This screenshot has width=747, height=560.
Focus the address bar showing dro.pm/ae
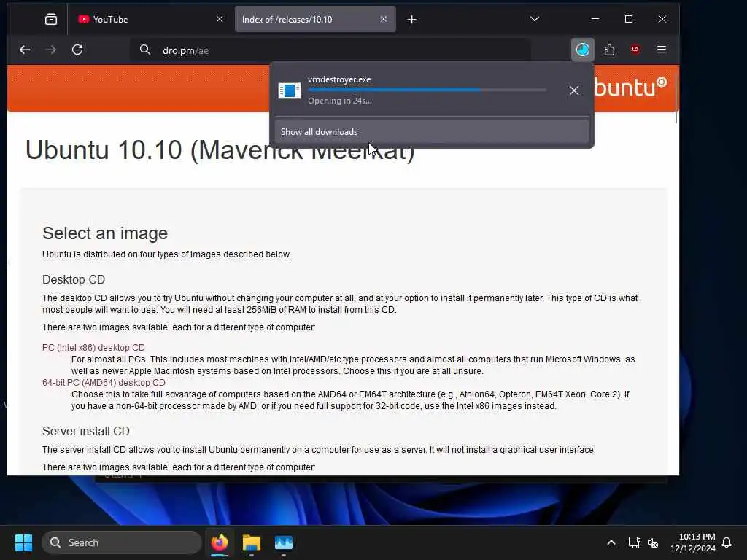click(330, 50)
